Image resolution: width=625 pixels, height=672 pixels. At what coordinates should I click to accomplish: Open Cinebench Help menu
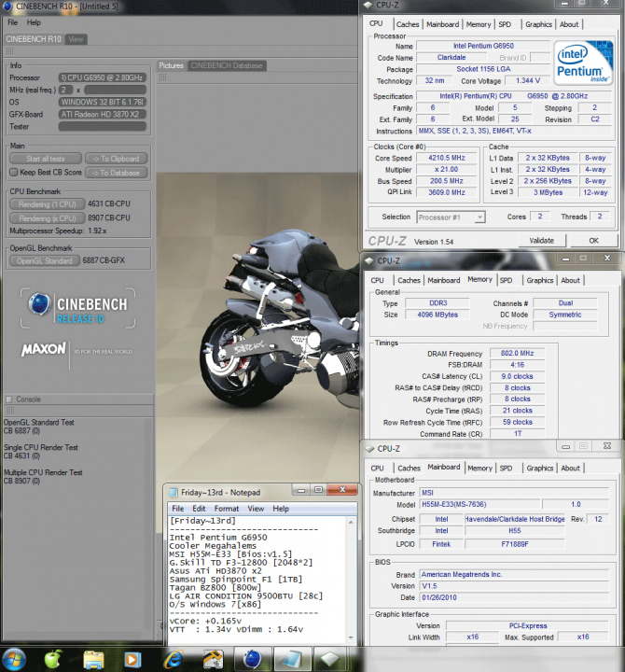(34, 22)
